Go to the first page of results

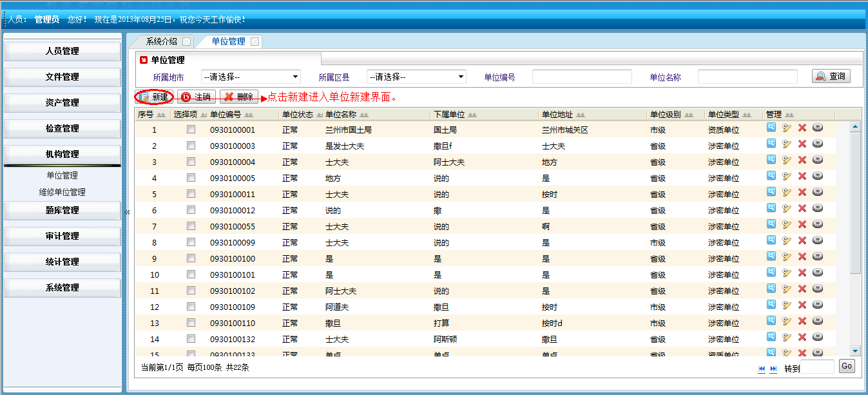(x=762, y=369)
